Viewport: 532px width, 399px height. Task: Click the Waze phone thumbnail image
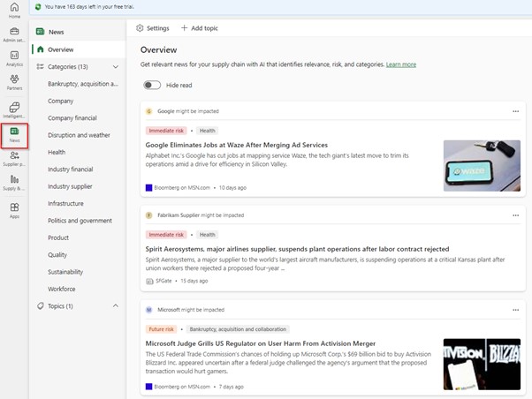(x=482, y=166)
